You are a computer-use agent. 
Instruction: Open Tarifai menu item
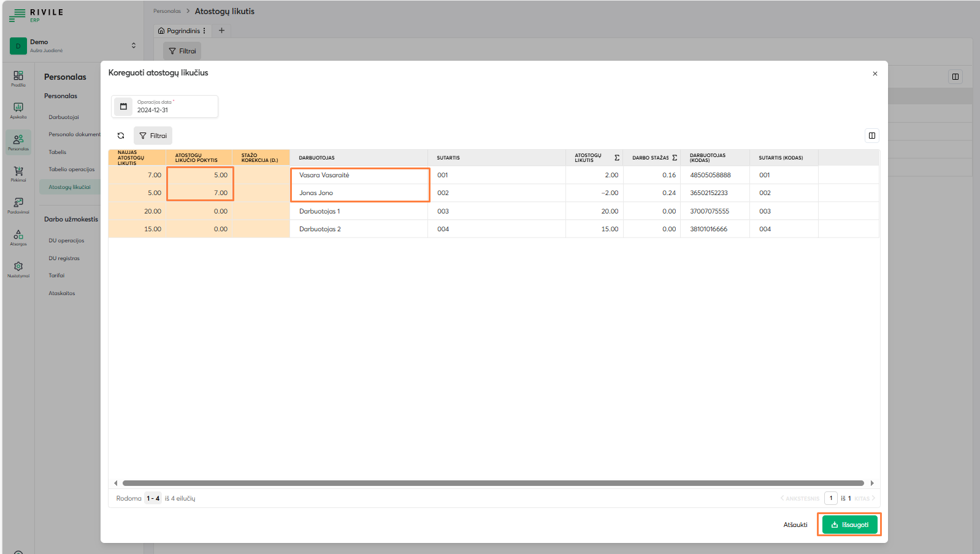(56, 275)
